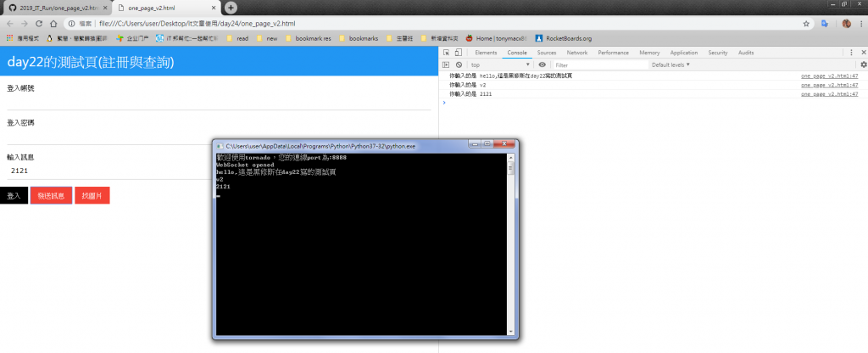The width and height of the screenshot is (868, 353).
Task: Switch to the Sources tab
Action: pyautogui.click(x=547, y=53)
